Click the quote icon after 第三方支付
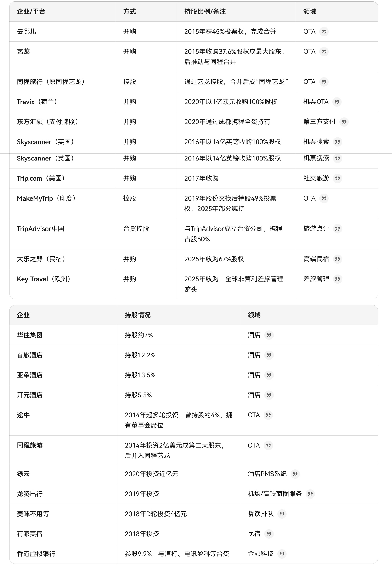This screenshot has height=571, width=392. coord(344,122)
